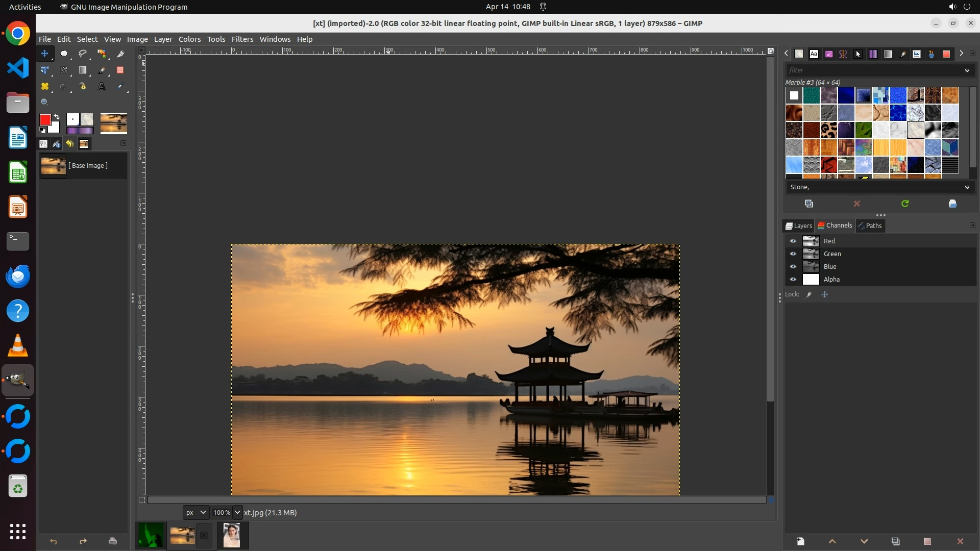Toggle visibility of the Blue channel
The image size is (980, 551).
tap(793, 267)
